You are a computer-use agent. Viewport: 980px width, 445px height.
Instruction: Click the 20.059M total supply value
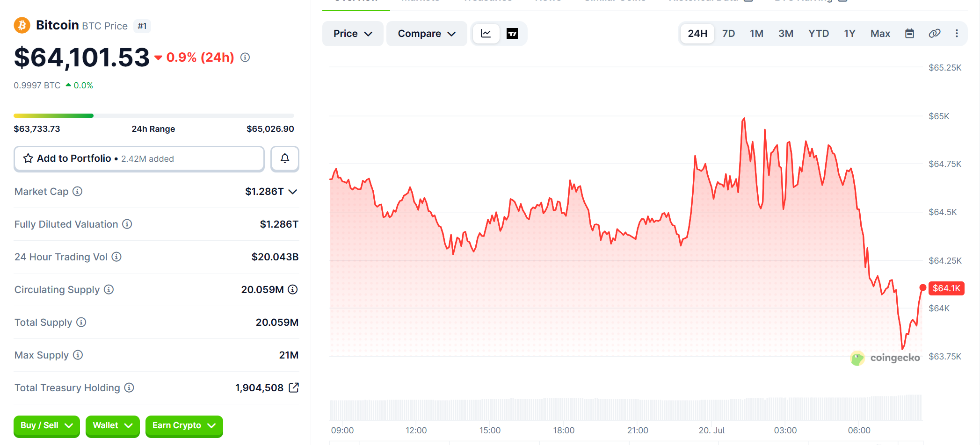(x=277, y=322)
